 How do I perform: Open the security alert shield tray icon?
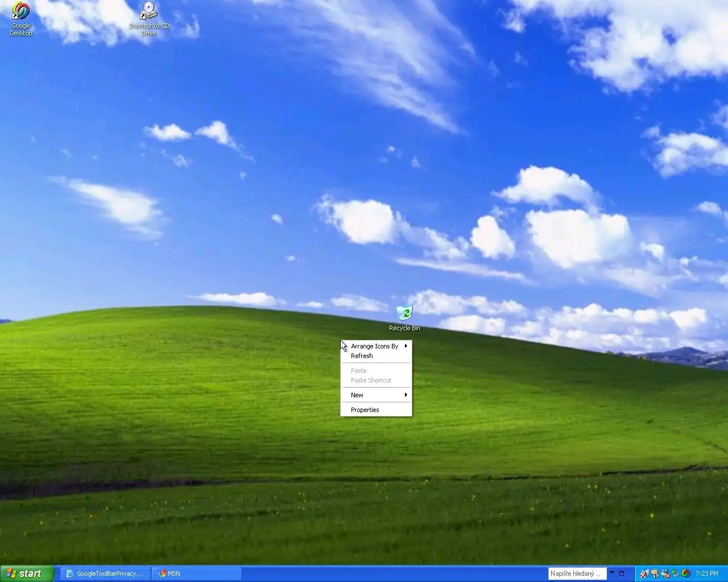[x=644, y=573]
